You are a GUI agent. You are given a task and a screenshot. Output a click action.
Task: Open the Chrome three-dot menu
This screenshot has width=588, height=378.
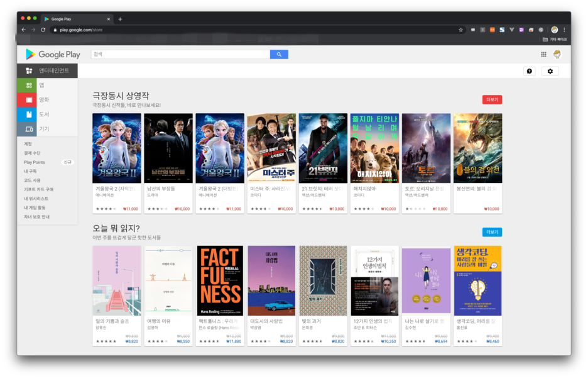tap(564, 30)
